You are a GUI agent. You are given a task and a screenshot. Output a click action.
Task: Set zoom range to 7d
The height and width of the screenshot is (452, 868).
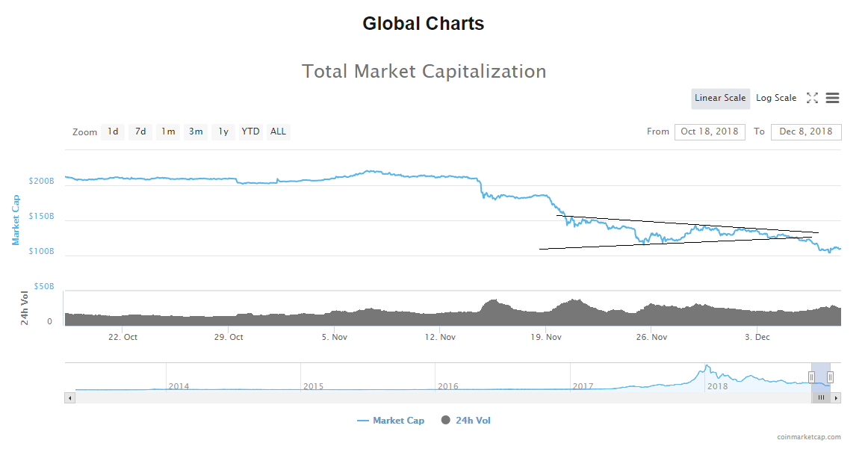click(140, 131)
